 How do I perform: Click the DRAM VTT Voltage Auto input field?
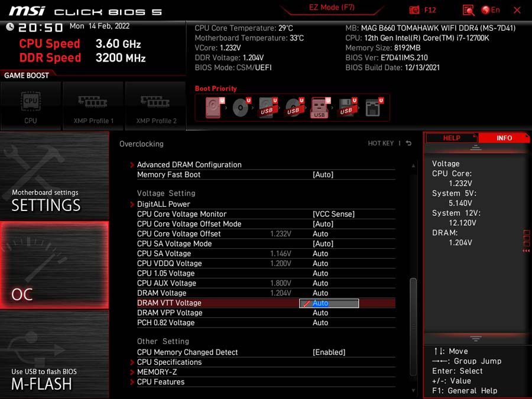pyautogui.click(x=329, y=303)
